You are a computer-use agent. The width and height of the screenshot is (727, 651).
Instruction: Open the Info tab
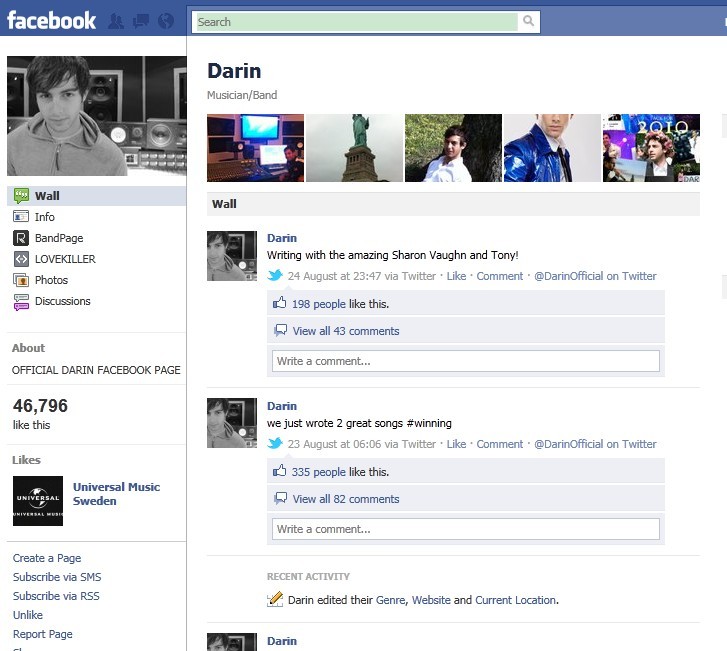pyautogui.click(x=45, y=217)
